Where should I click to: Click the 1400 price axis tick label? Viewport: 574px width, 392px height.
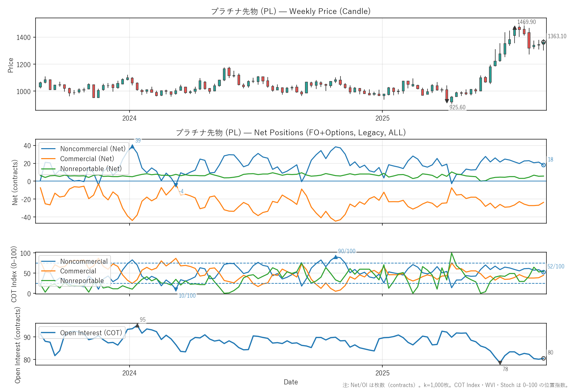(24, 38)
